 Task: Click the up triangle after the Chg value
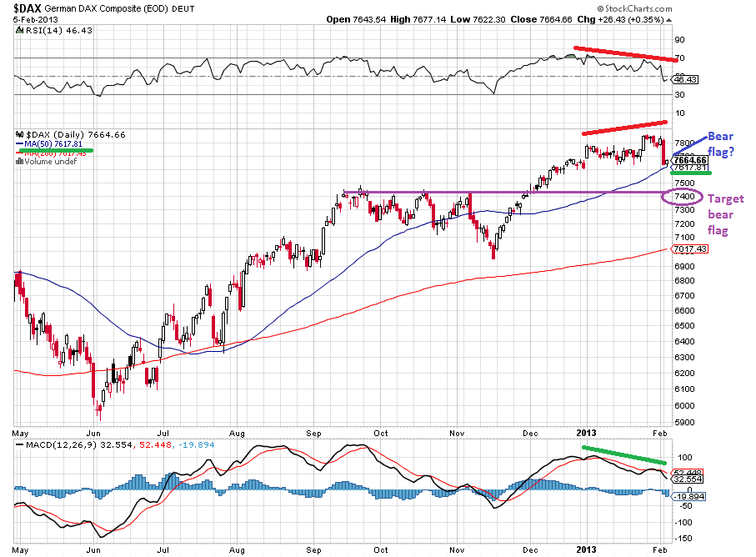[x=668, y=20]
